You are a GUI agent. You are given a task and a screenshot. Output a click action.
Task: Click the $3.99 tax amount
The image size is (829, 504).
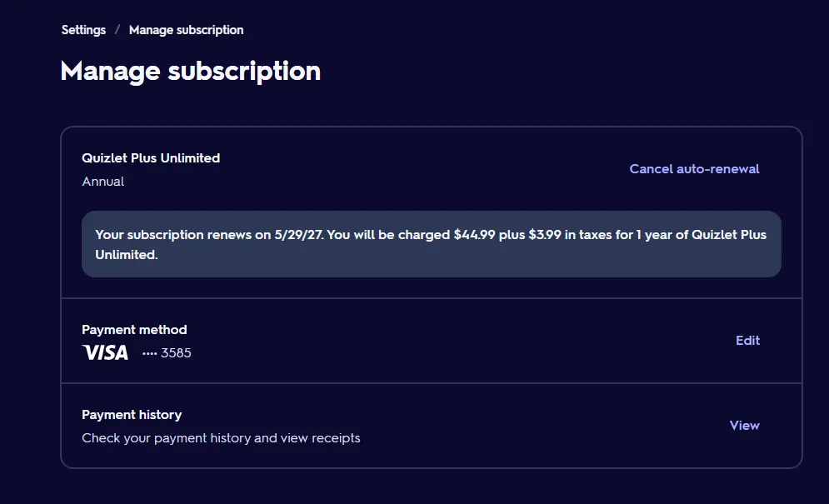click(x=545, y=235)
